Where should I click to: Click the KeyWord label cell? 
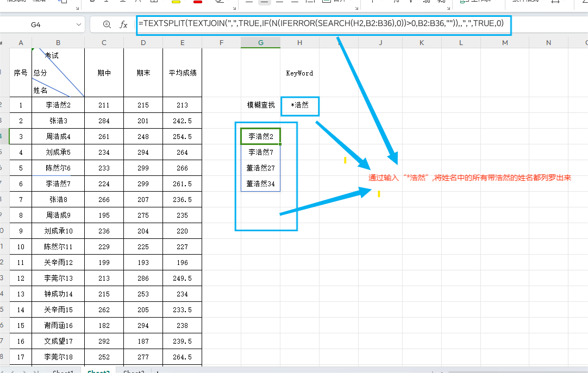coord(299,73)
